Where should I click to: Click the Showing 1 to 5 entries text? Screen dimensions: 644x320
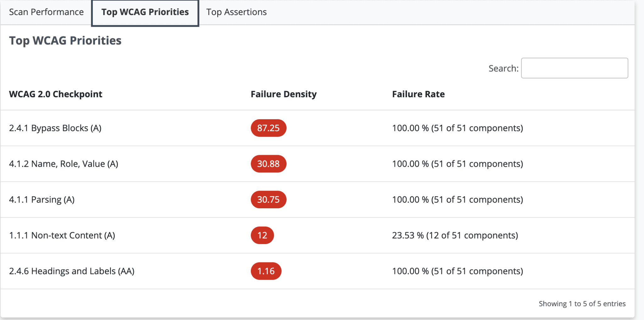point(582,304)
